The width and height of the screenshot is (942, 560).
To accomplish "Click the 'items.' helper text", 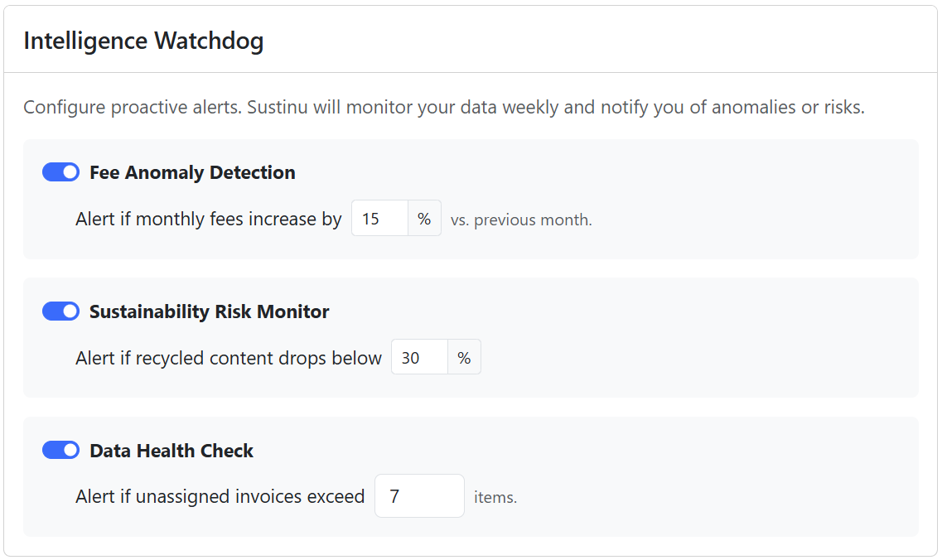I will 496,496.
